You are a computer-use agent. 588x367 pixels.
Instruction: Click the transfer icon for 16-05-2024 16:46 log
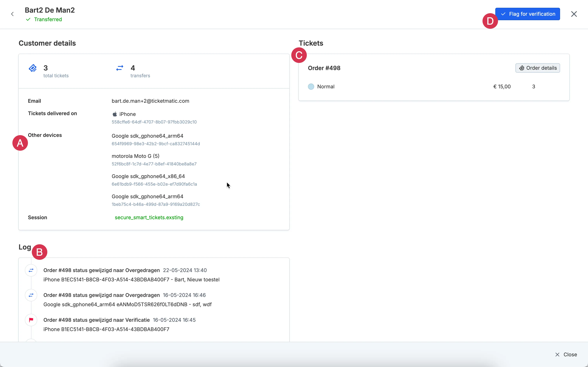point(31,295)
